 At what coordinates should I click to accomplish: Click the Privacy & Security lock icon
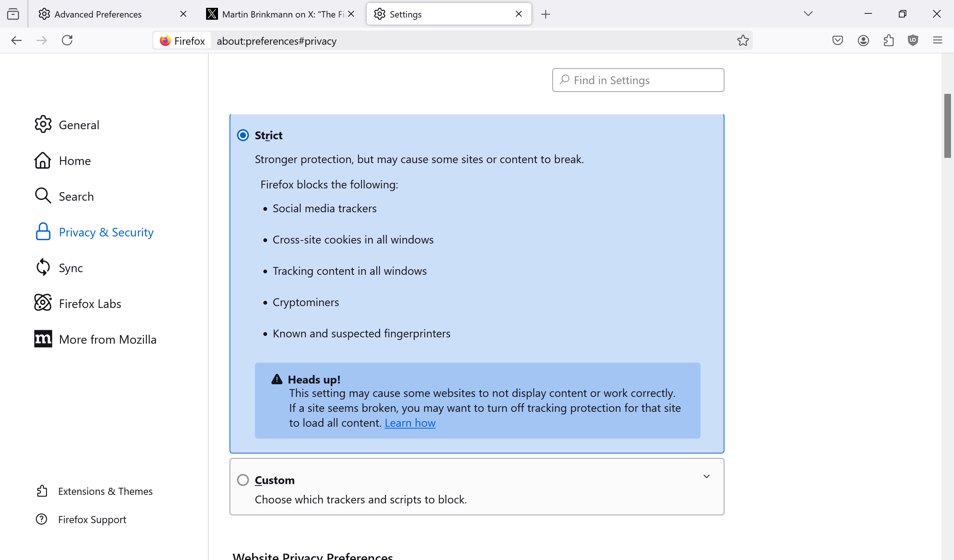(43, 231)
